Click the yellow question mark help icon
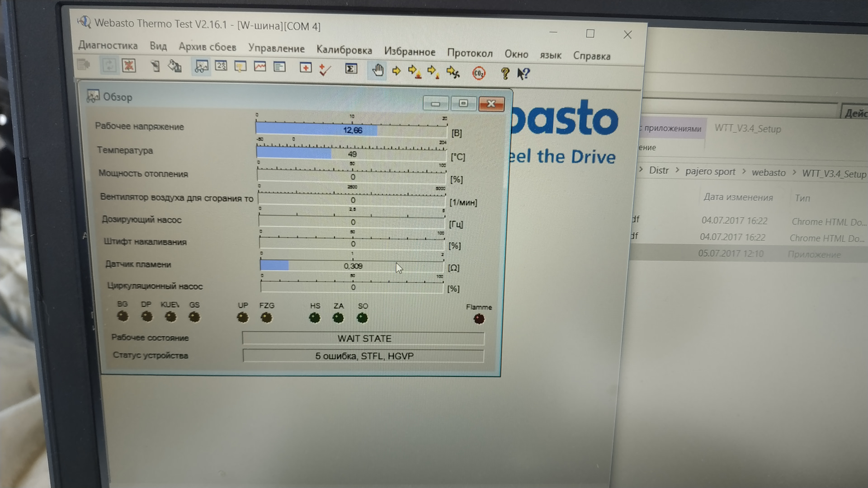The height and width of the screenshot is (488, 868). click(x=505, y=74)
